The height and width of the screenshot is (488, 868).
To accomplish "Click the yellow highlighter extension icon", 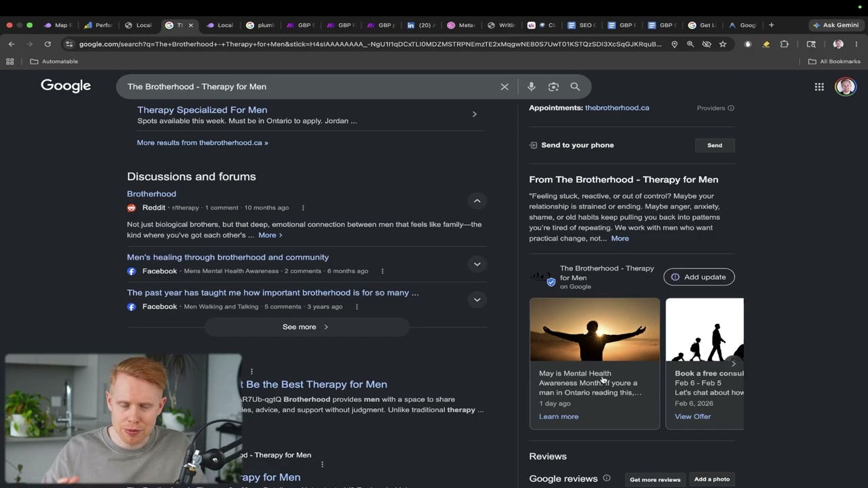I will [x=766, y=44].
